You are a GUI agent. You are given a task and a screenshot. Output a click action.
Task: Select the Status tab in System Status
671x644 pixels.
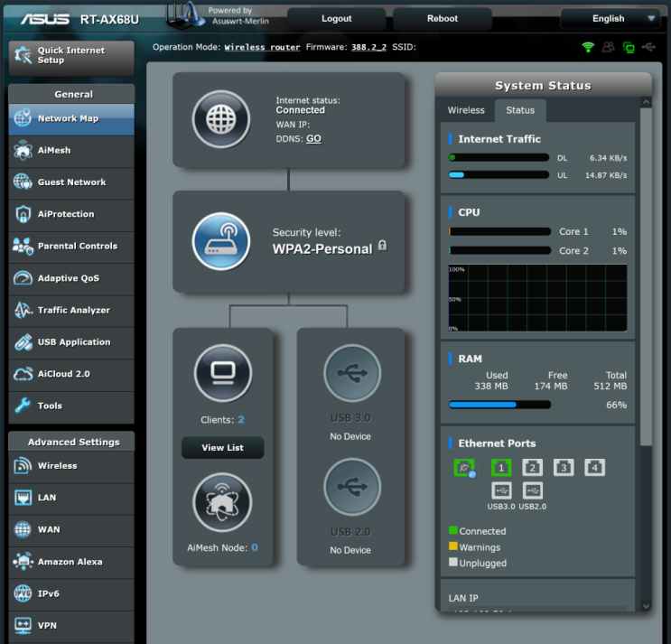click(520, 110)
